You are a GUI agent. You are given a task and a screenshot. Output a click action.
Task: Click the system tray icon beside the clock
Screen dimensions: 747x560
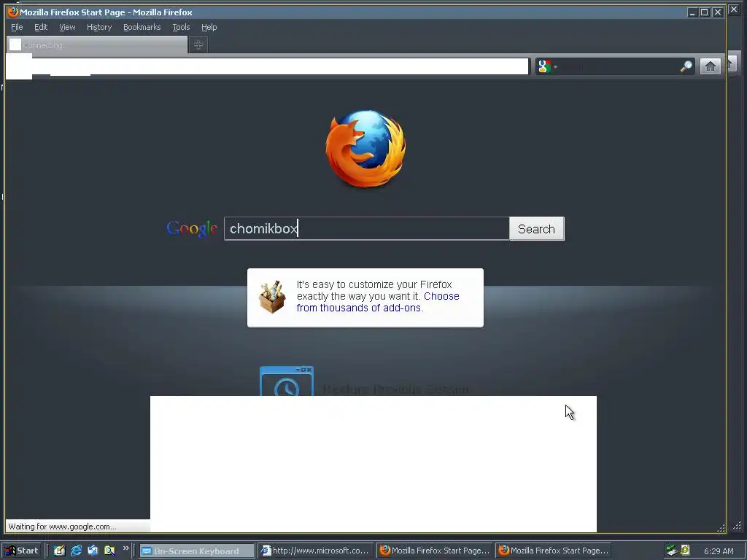tap(685, 551)
